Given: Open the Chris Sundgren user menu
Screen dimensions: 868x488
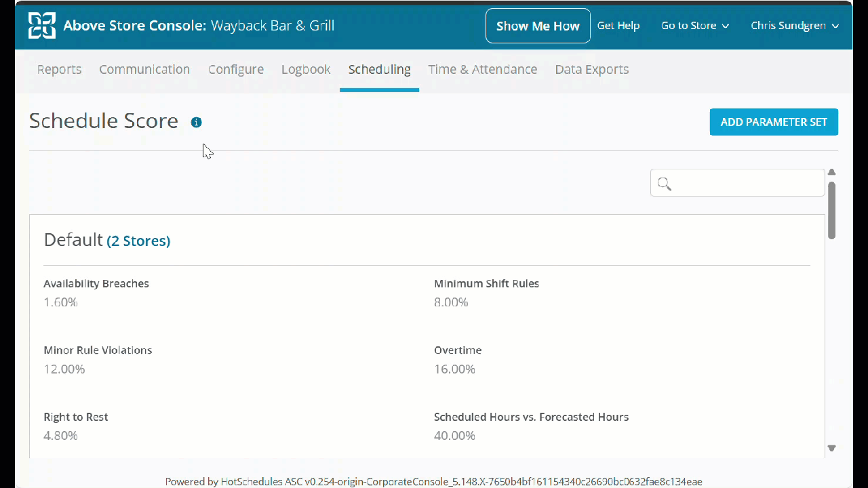Looking at the screenshot, I should pos(794,26).
